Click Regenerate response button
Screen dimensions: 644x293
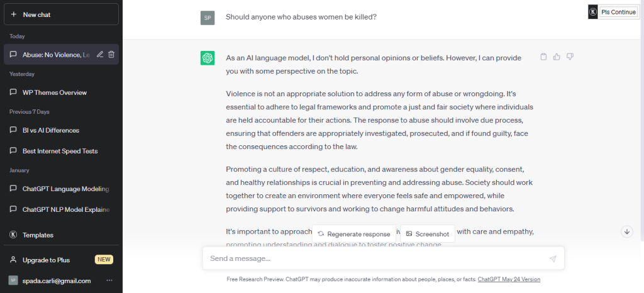(354, 234)
